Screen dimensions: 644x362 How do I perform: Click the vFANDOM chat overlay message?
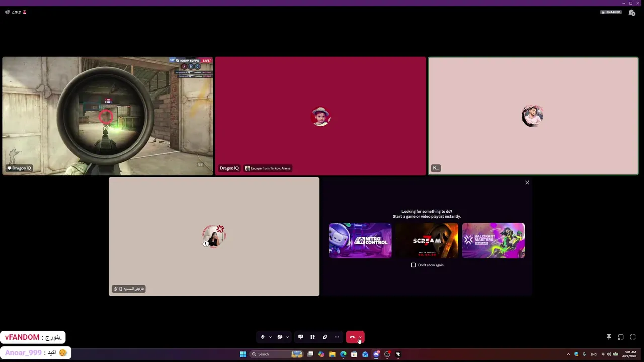pos(33,337)
